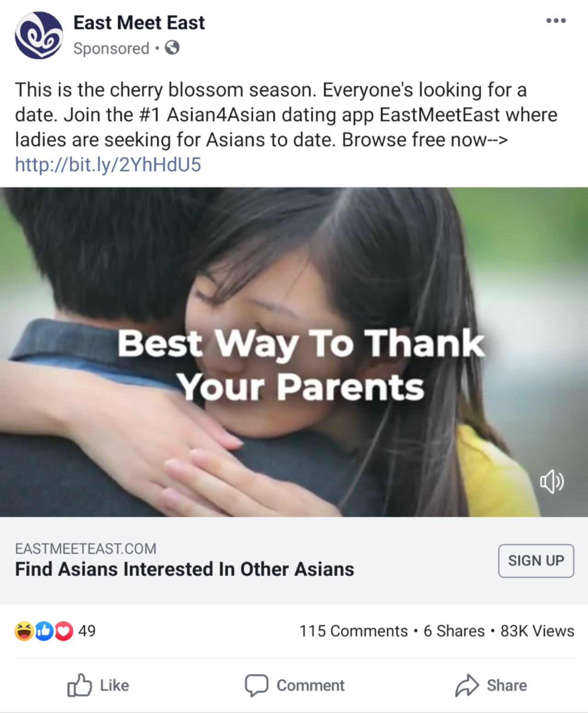Image resolution: width=588 pixels, height=713 pixels.
Task: Click the SIGN UP button
Action: pyautogui.click(x=536, y=561)
